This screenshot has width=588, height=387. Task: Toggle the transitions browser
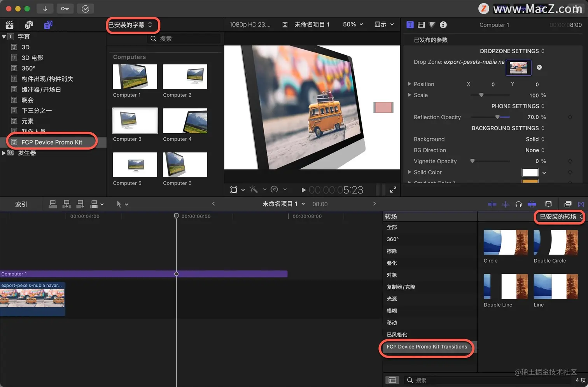point(581,204)
